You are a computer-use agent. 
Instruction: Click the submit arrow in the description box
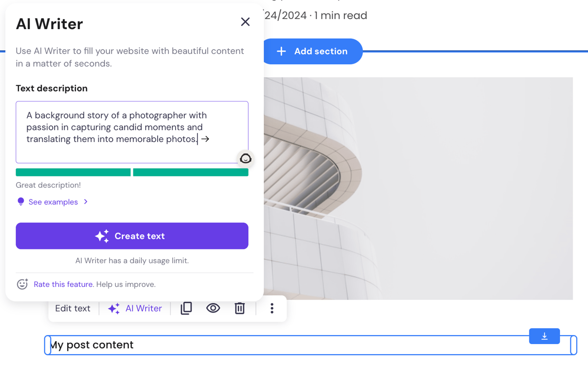(x=205, y=139)
